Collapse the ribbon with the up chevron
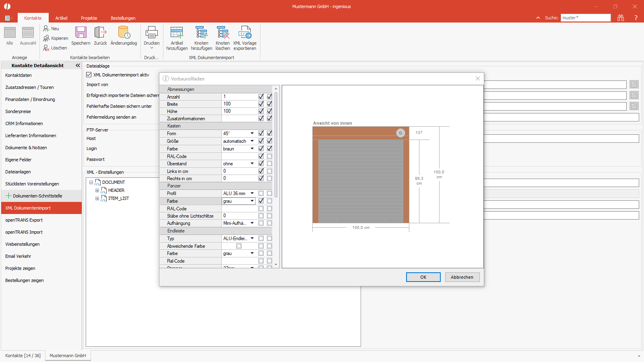The height and width of the screenshot is (362, 644). (x=538, y=18)
